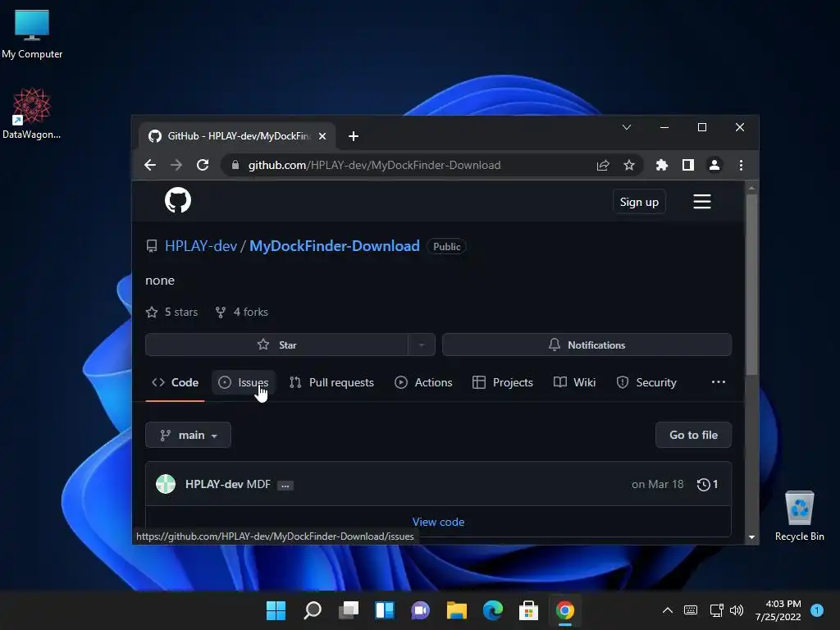Open Chrome tab search chevron

tap(626, 127)
